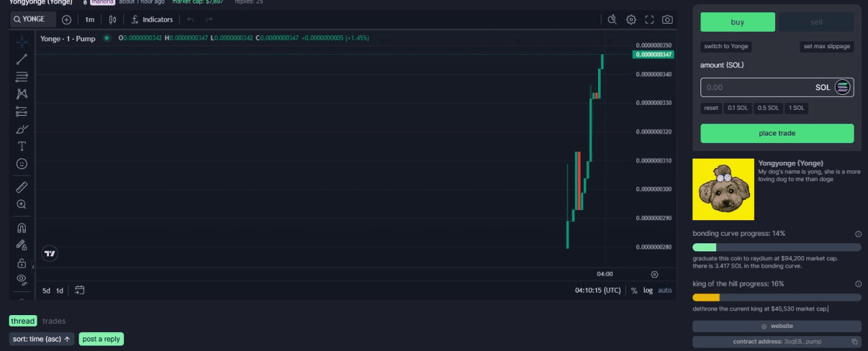Choose the 0.5 SOL preset
Viewport: 868px width, 351px height.
[x=768, y=108]
